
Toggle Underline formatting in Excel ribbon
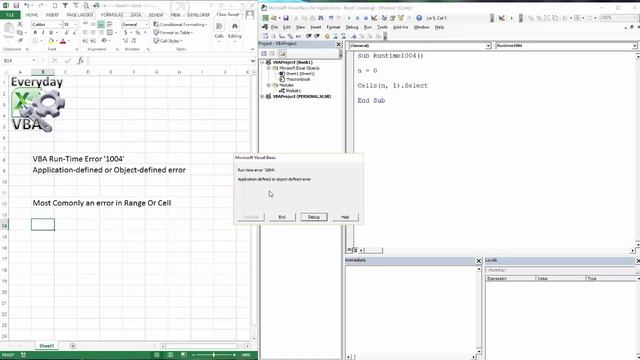[x=51, y=33]
